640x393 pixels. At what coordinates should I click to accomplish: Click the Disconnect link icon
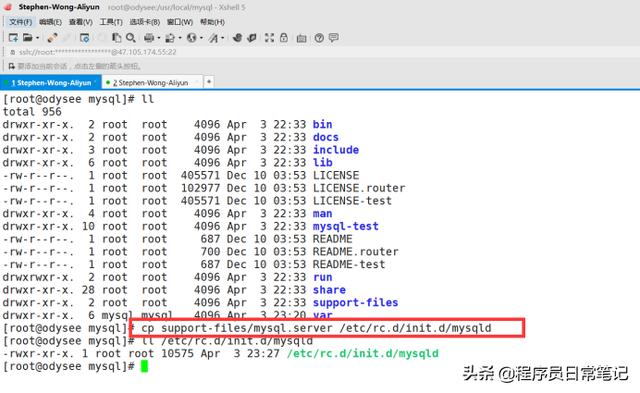[x=52, y=38]
